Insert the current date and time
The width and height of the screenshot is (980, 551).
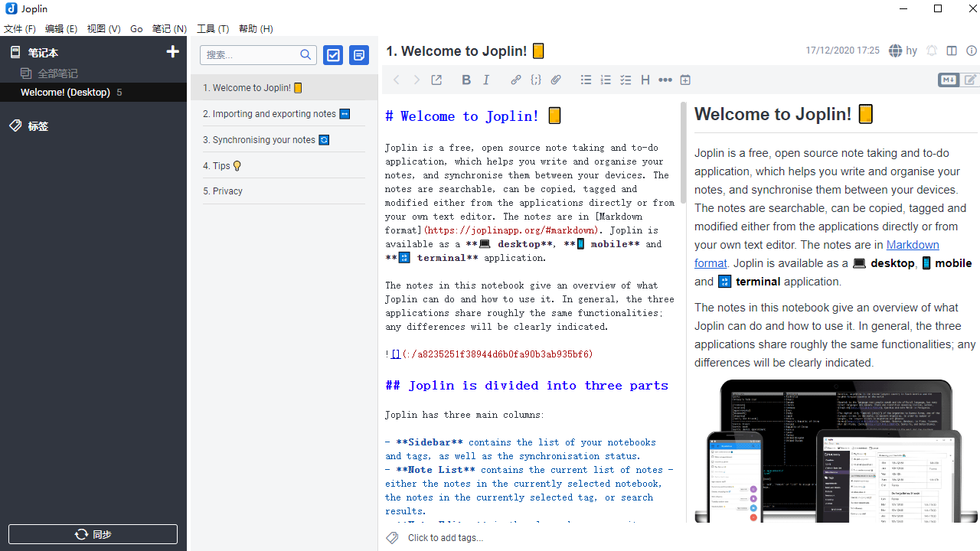(x=685, y=80)
